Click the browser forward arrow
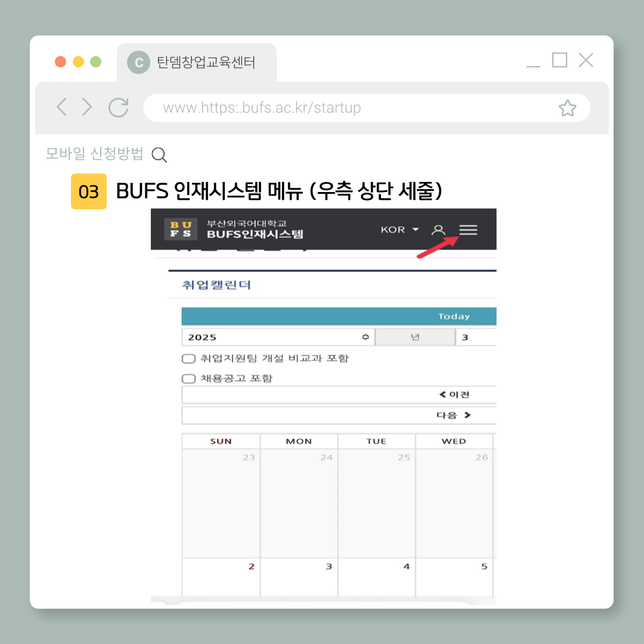Image resolution: width=644 pixels, height=644 pixels. point(87,107)
